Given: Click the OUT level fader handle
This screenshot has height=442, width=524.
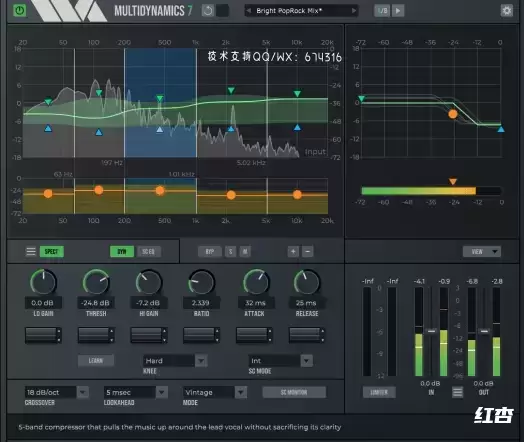Looking at the screenshot, I should coord(484,331).
